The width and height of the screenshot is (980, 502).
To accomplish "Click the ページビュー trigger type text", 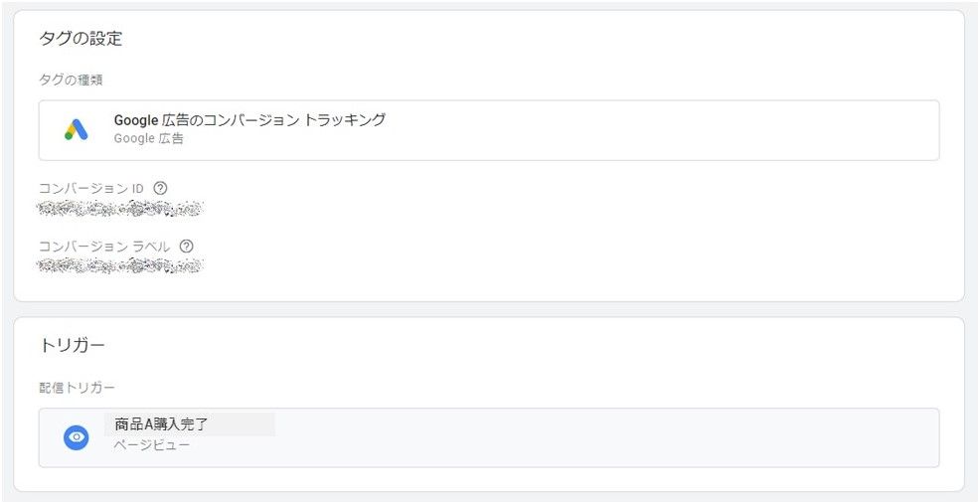I will click(152, 445).
